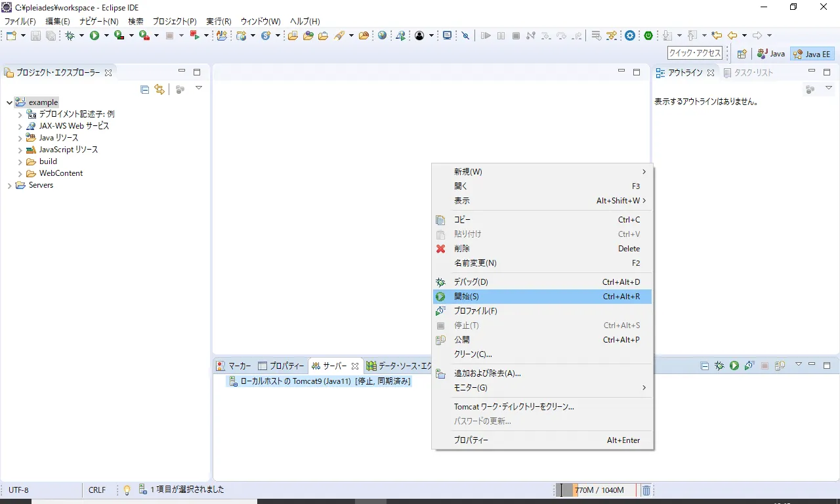Screen dimensions: 840x504
Task: Choose 追加および除去(A)... menu entry
Action: point(542,373)
